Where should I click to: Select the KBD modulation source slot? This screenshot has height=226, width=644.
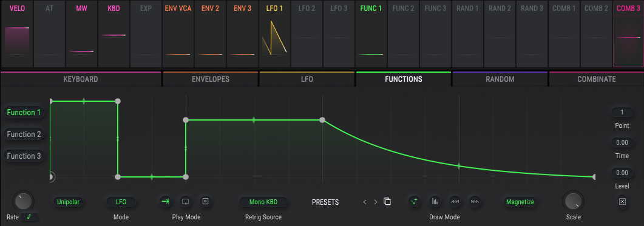(114, 34)
